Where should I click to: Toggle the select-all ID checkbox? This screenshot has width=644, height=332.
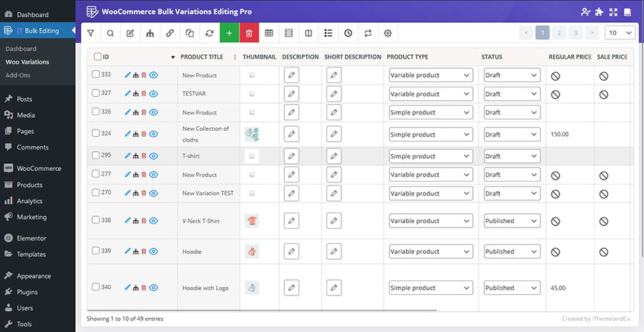[x=97, y=57]
